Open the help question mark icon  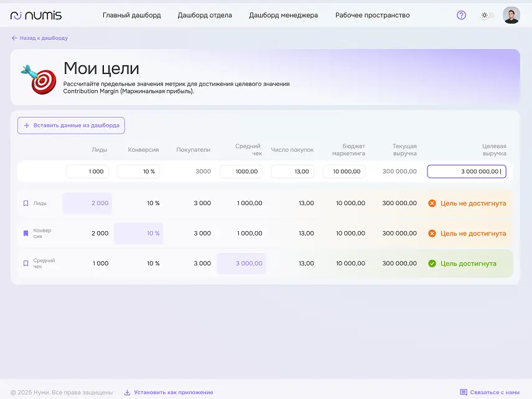click(x=461, y=16)
